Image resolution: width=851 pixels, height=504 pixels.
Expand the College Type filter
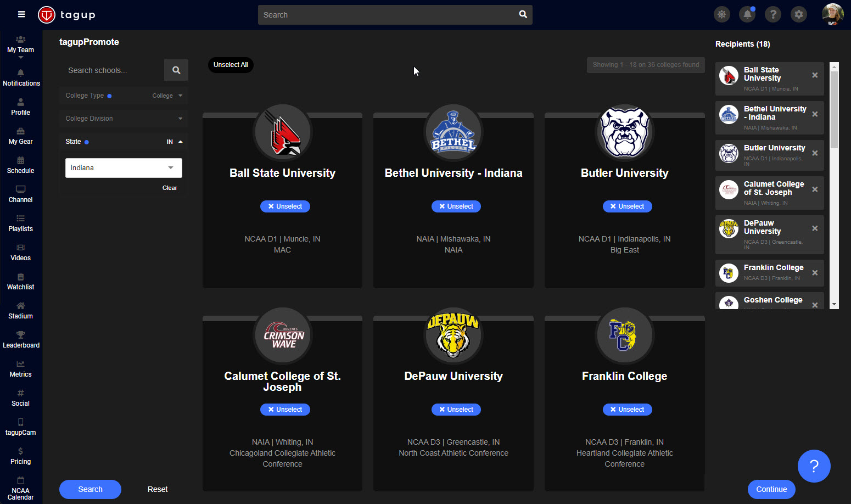click(124, 96)
